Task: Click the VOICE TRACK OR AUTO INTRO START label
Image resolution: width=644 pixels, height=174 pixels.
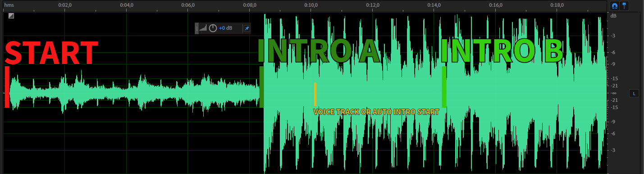Action: click(x=376, y=112)
